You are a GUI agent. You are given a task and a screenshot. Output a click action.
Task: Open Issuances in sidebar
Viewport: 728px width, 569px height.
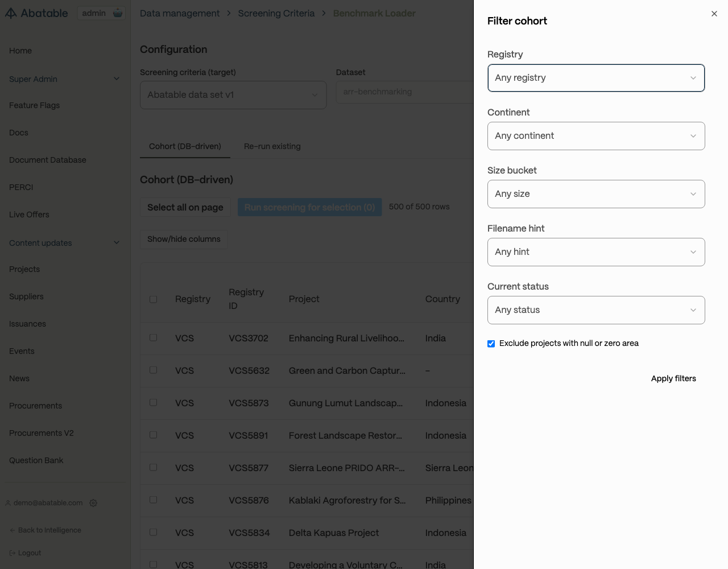tap(27, 324)
